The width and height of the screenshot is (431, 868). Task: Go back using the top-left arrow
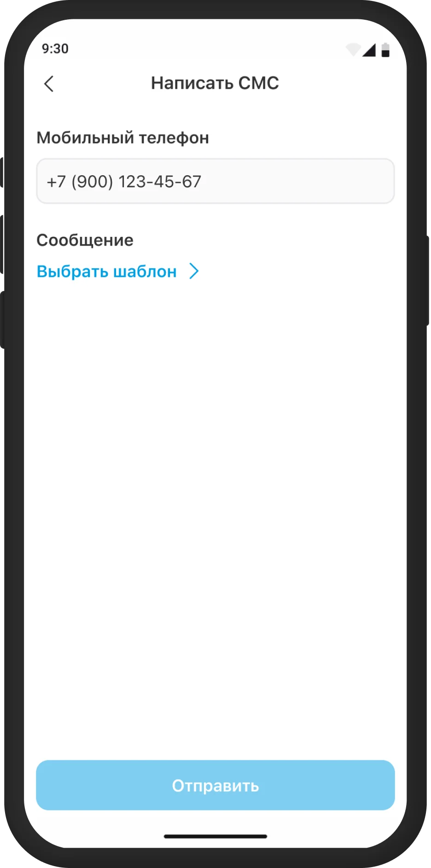pos(49,84)
